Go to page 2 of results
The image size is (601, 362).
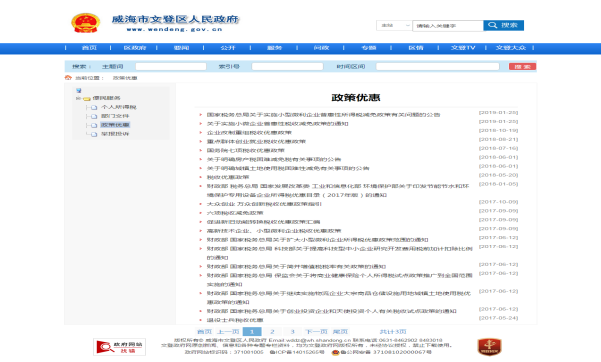coord(272,332)
